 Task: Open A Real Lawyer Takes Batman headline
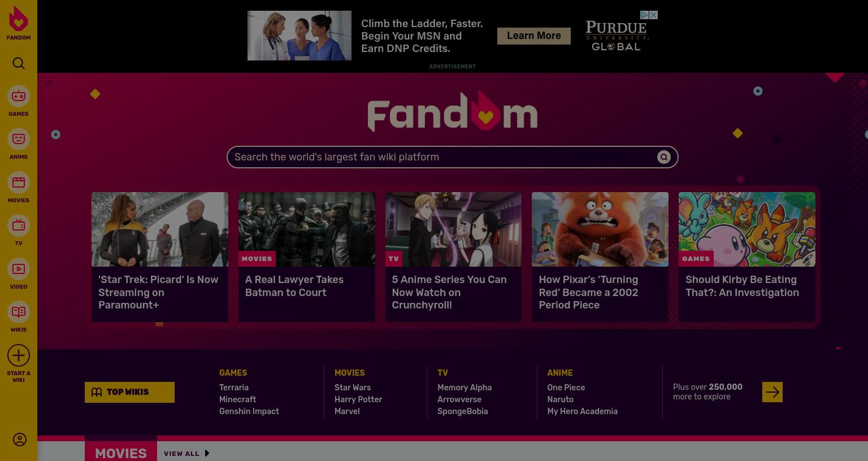[294, 286]
